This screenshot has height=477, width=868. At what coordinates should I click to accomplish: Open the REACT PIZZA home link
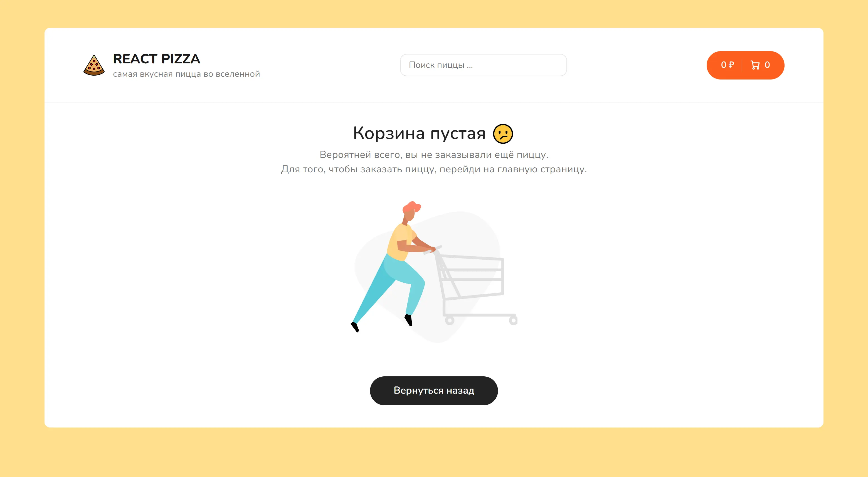[x=156, y=59]
